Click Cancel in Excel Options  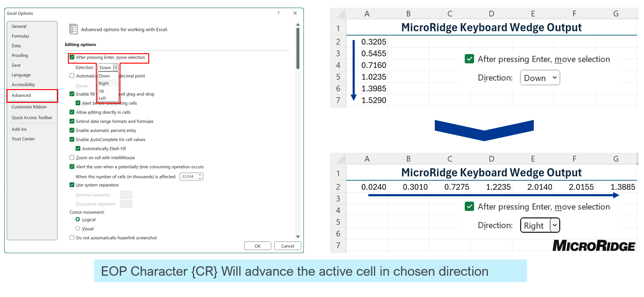click(x=288, y=246)
